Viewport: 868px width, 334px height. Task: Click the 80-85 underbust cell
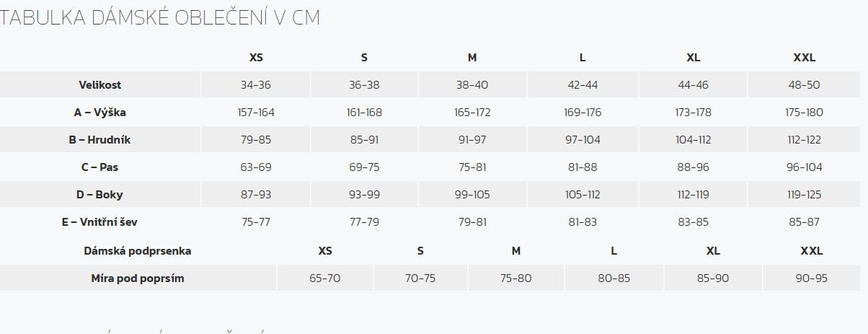614,278
